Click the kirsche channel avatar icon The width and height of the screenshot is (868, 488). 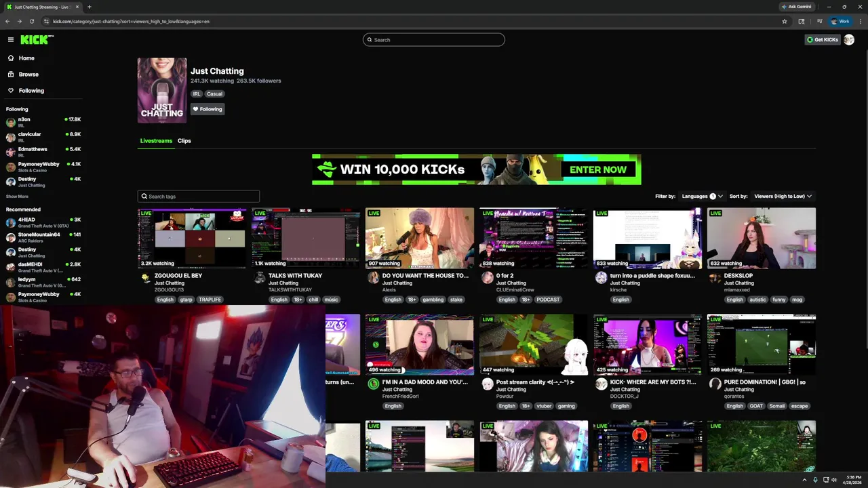click(601, 278)
